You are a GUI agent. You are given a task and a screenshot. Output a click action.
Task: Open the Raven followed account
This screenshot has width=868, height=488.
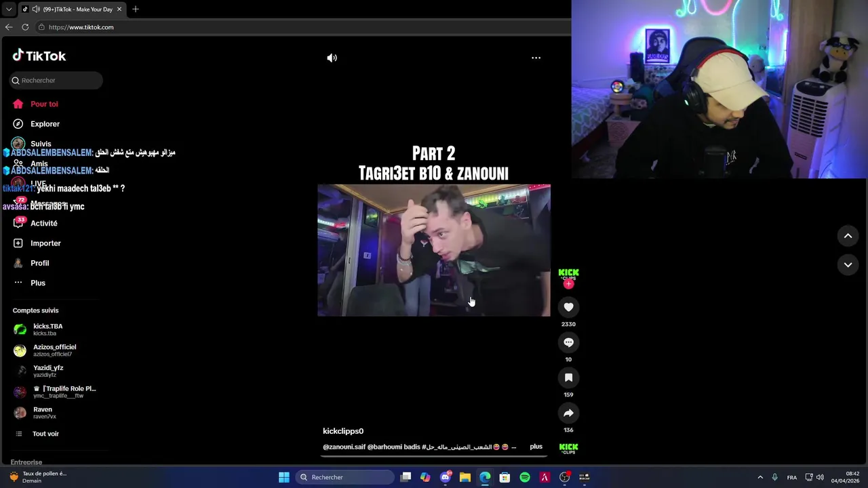(56, 413)
